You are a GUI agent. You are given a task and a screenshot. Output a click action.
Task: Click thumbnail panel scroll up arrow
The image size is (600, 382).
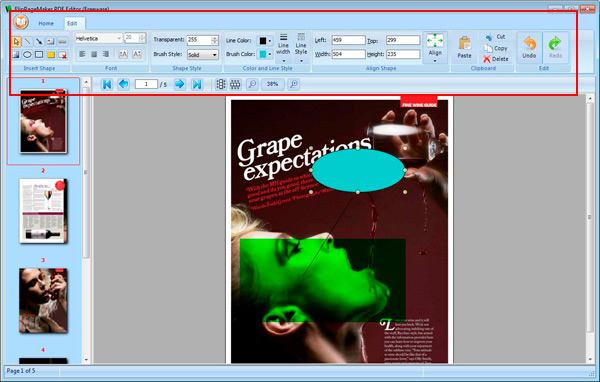click(86, 82)
